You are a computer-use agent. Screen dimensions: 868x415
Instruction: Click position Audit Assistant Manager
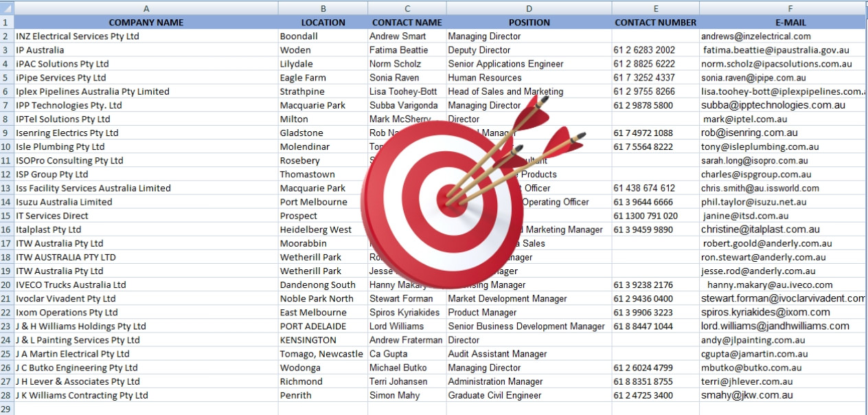click(529, 354)
